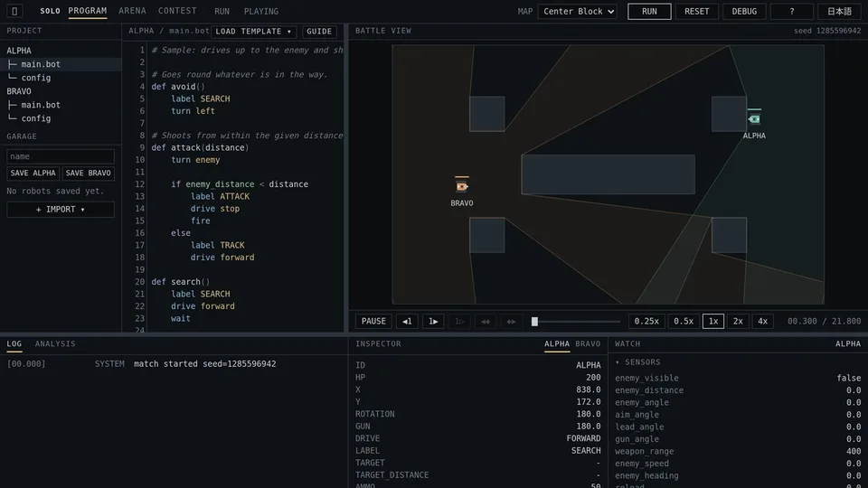
Task: Step back one frame
Action: (x=407, y=322)
